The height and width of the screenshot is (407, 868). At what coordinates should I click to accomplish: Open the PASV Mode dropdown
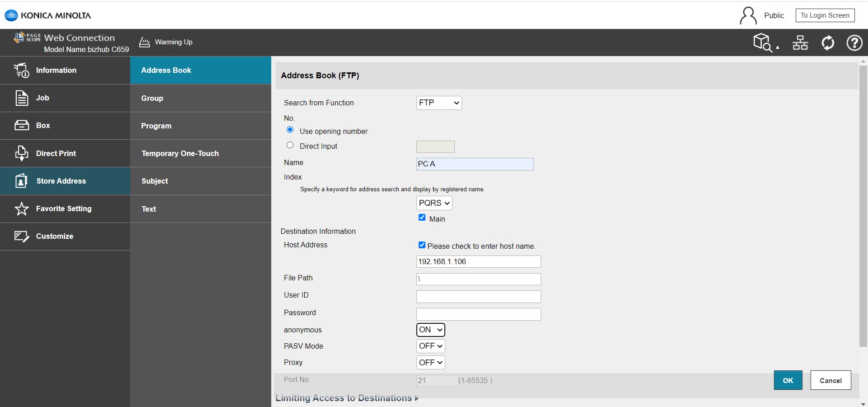[x=429, y=346]
